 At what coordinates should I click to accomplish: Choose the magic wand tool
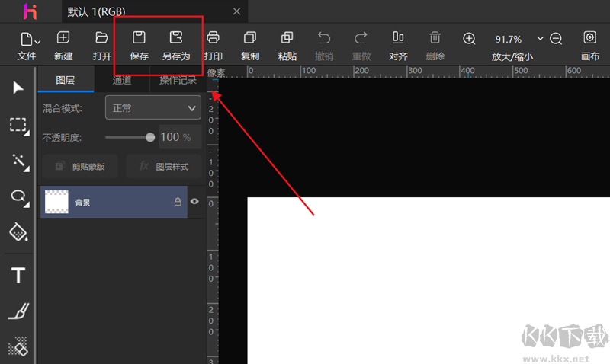coord(18,161)
